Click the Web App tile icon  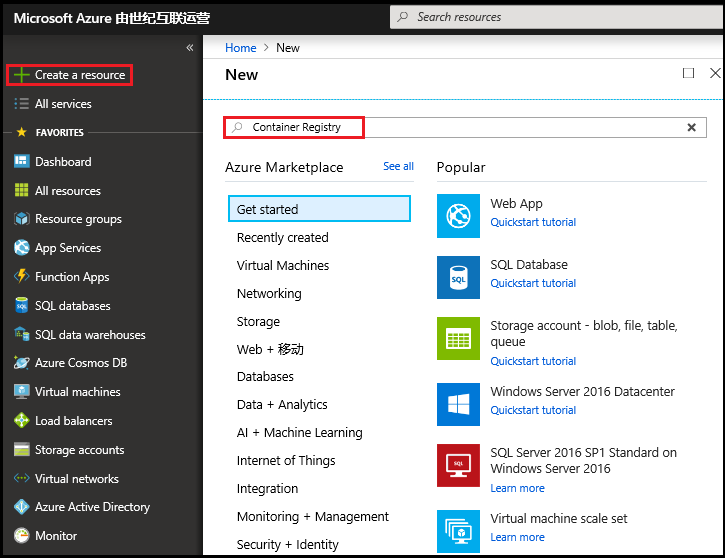(x=458, y=216)
